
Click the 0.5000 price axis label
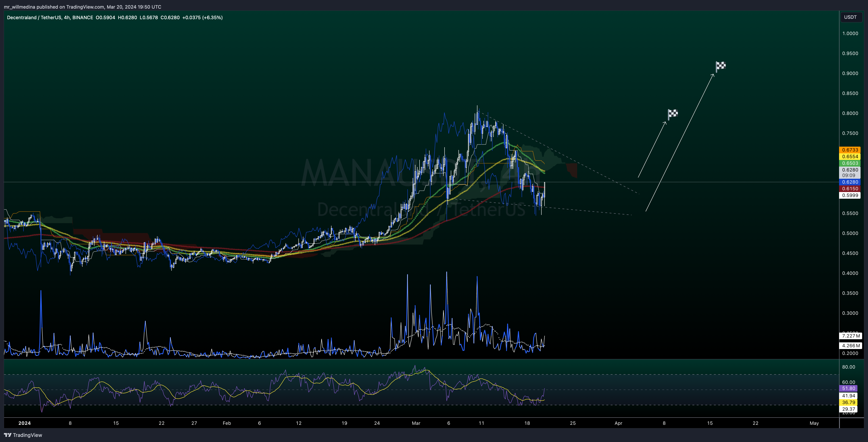tap(850, 233)
